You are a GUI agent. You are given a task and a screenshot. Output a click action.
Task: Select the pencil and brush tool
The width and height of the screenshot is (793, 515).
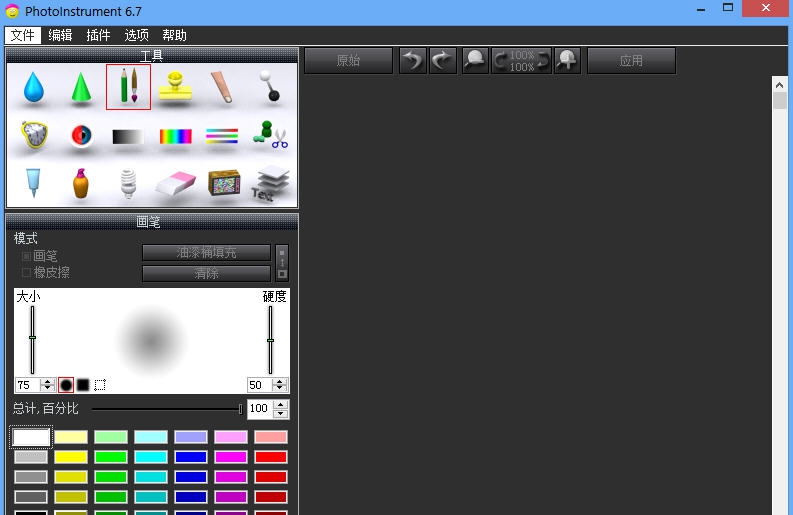(x=128, y=87)
